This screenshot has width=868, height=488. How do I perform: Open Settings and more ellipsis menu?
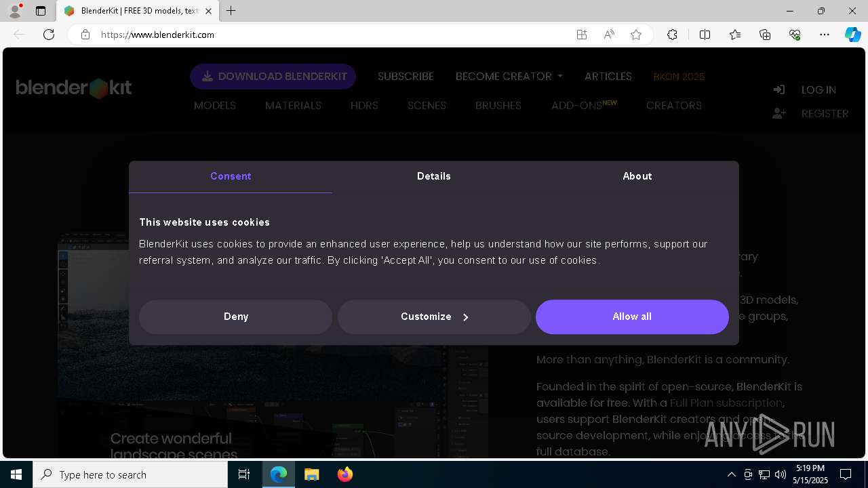click(x=825, y=35)
